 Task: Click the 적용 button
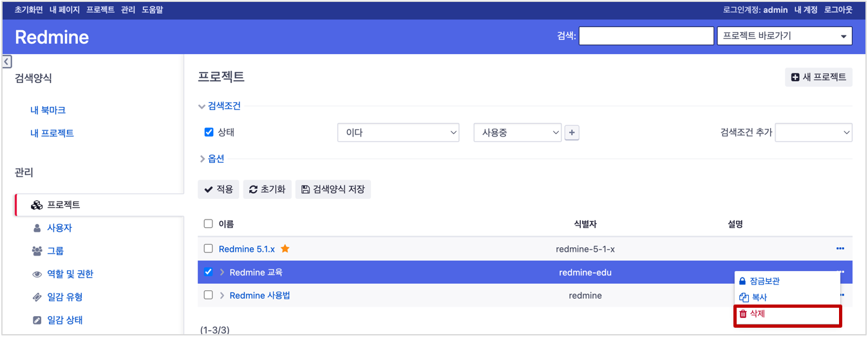[x=218, y=189]
